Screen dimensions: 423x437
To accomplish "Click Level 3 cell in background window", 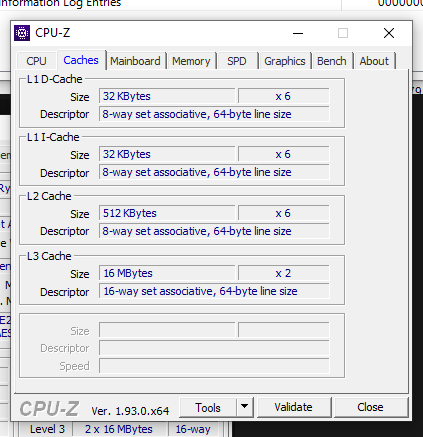I will click(x=47, y=429).
